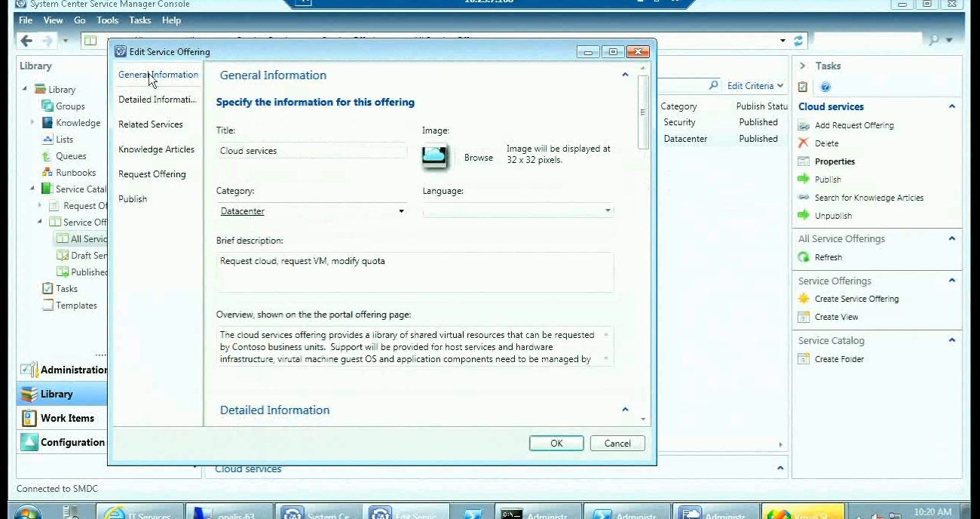
Task: Collapse the Cloud services group in Tasks pane
Action: pyautogui.click(x=952, y=106)
